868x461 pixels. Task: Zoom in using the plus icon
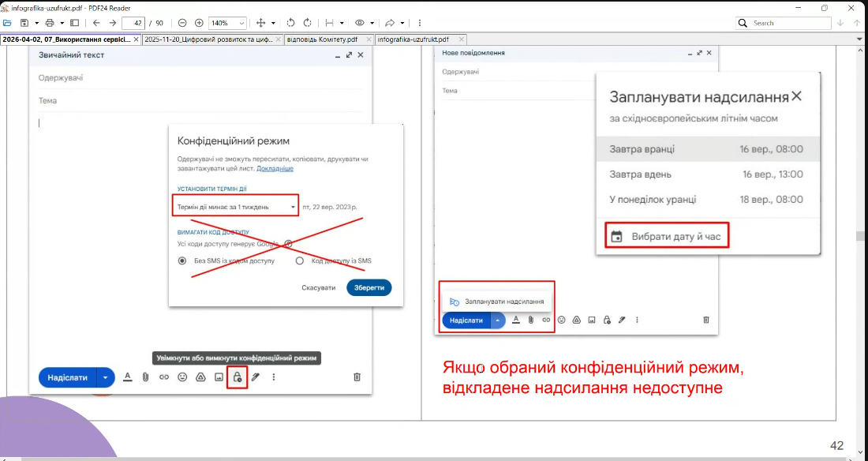199,23
